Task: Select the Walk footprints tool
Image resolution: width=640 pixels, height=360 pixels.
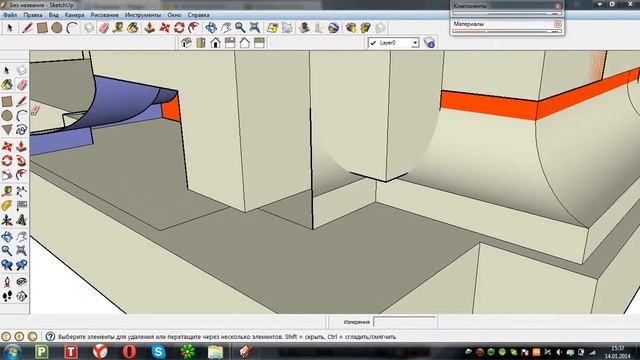Action: [x=7, y=296]
